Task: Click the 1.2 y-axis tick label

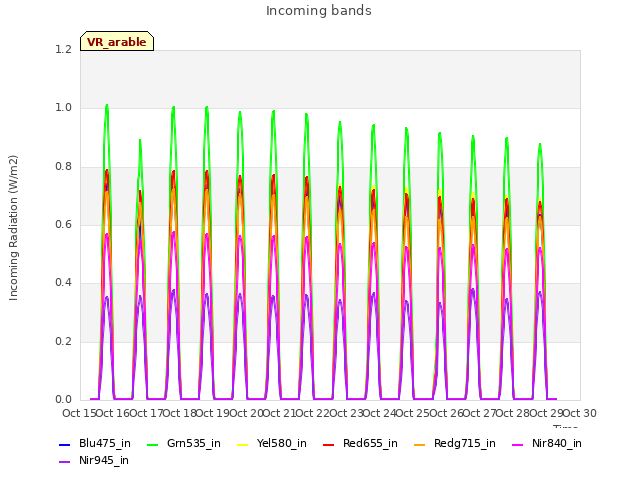Action: pyautogui.click(x=63, y=49)
